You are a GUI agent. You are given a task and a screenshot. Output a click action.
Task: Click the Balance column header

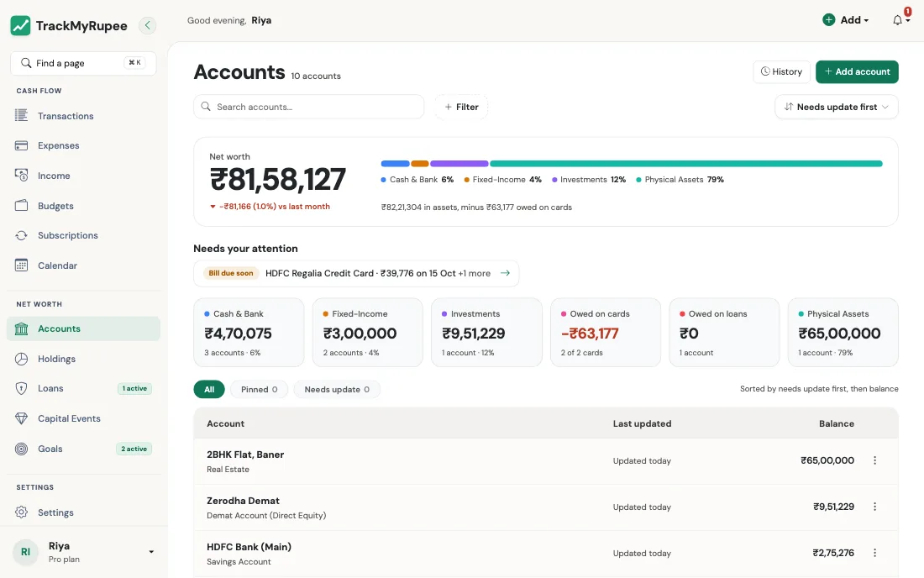tap(836, 423)
